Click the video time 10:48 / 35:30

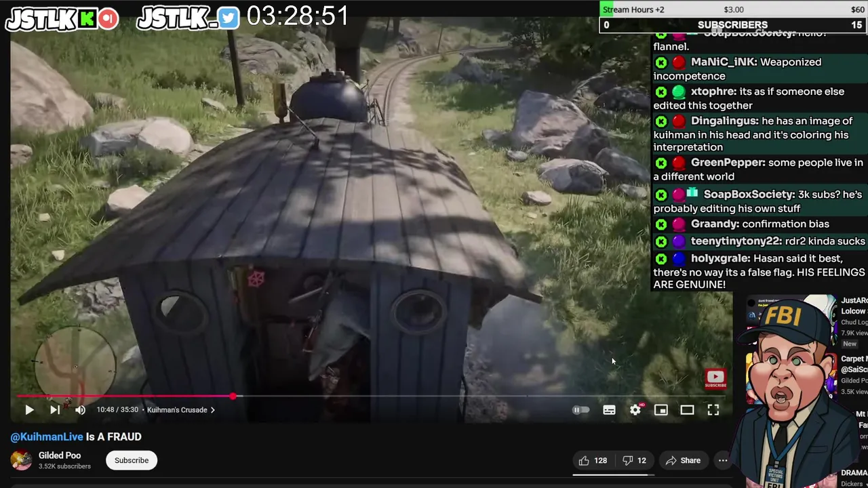click(117, 409)
